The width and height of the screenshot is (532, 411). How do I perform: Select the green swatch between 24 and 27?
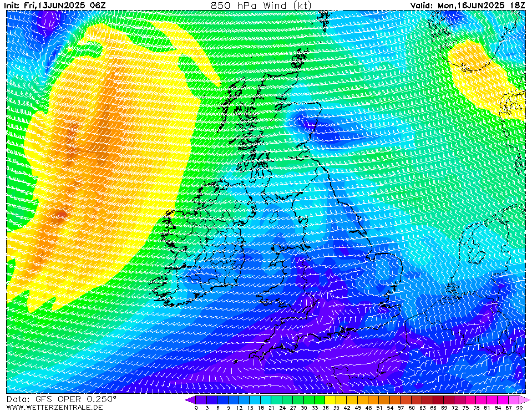pyautogui.click(x=287, y=400)
